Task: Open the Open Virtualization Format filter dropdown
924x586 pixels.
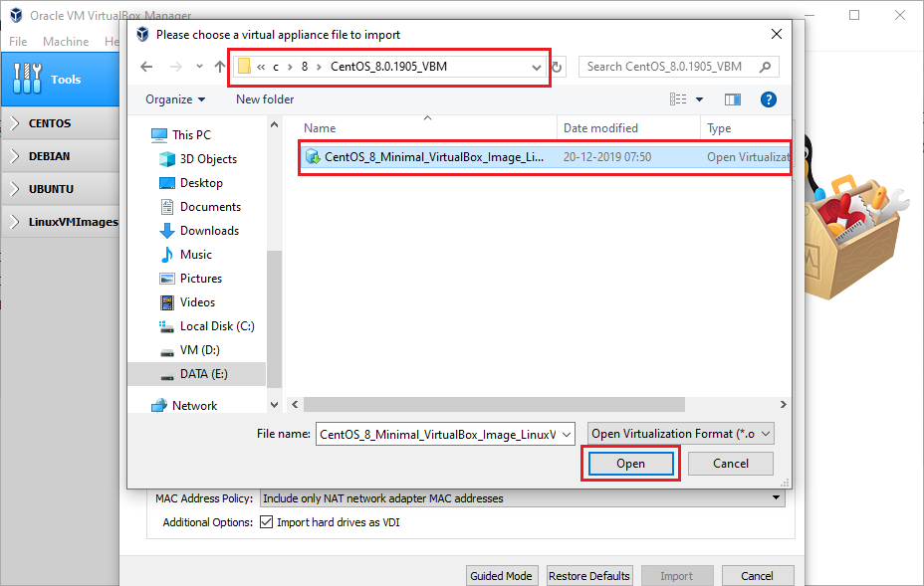Action: point(681,434)
